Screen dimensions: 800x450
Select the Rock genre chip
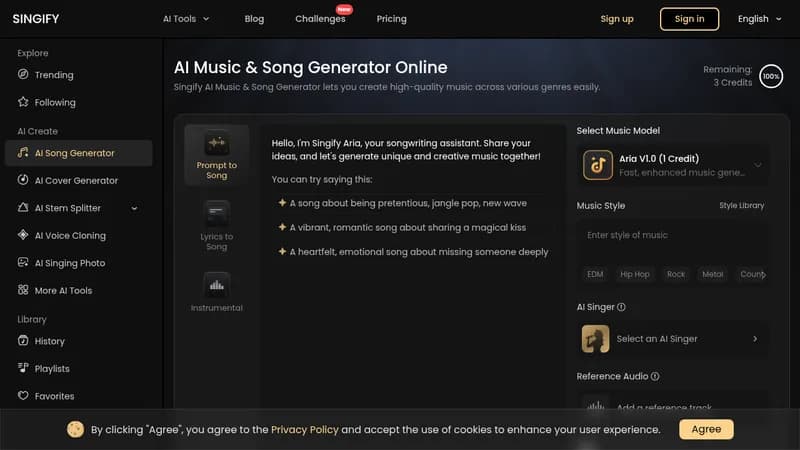(676, 274)
